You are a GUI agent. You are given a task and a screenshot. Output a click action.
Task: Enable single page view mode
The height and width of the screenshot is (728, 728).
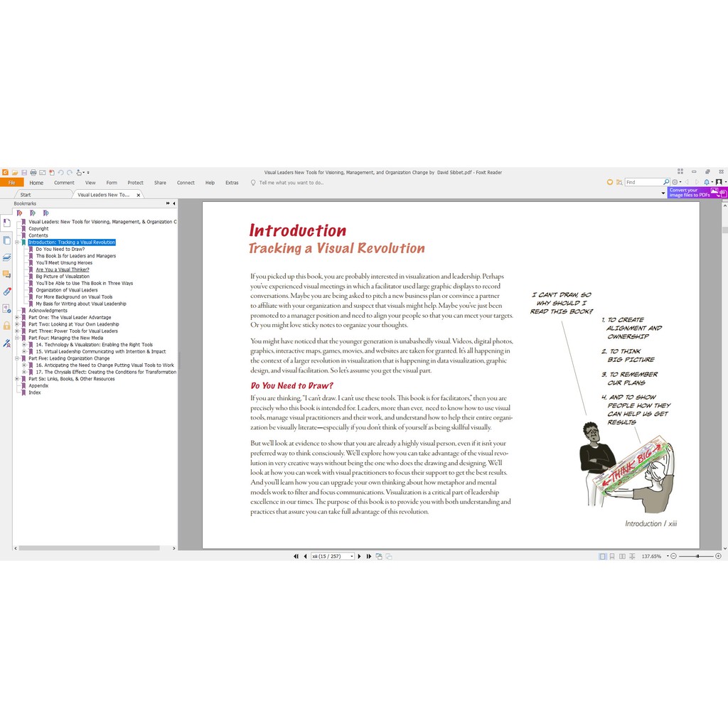point(602,556)
